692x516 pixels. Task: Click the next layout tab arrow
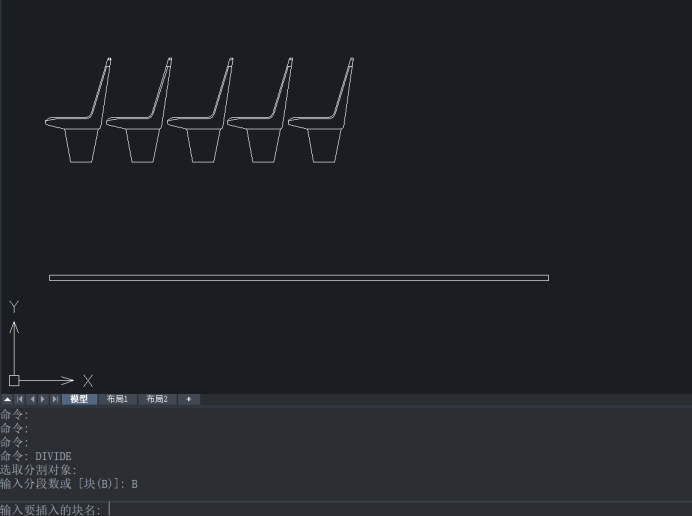(x=43, y=399)
